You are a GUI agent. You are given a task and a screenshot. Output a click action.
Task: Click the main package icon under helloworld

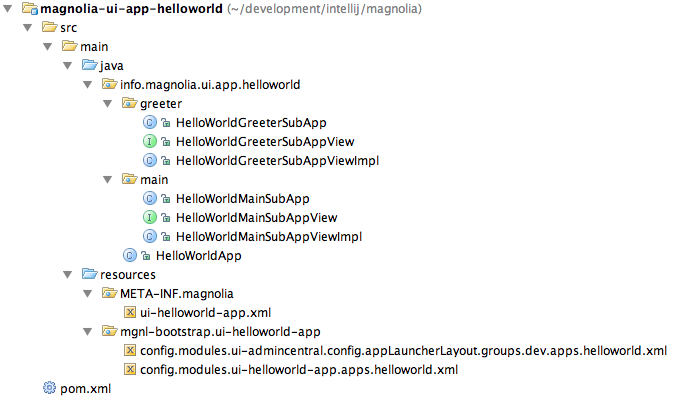pyautogui.click(x=129, y=179)
